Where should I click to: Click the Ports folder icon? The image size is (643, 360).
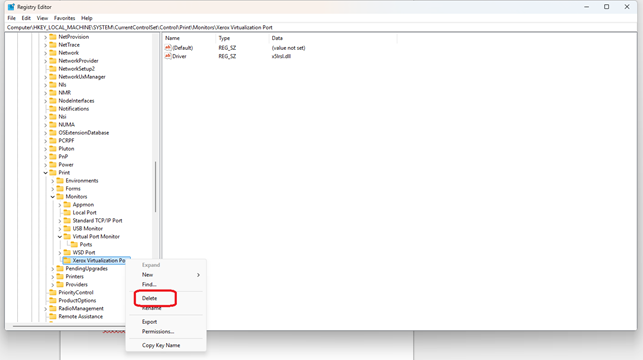[74, 244]
